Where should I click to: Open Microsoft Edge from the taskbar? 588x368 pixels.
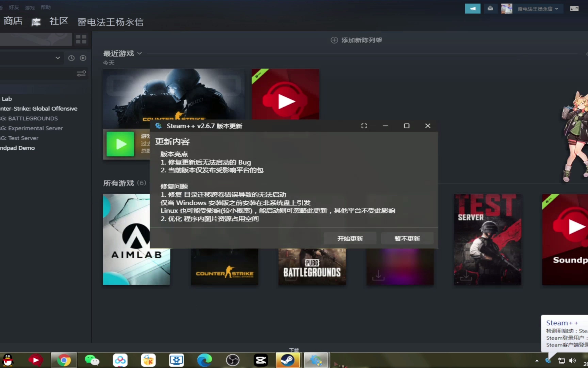(x=205, y=360)
